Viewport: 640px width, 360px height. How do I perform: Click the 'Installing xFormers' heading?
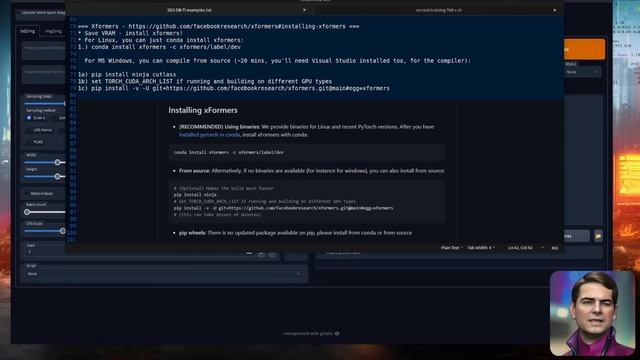click(203, 110)
